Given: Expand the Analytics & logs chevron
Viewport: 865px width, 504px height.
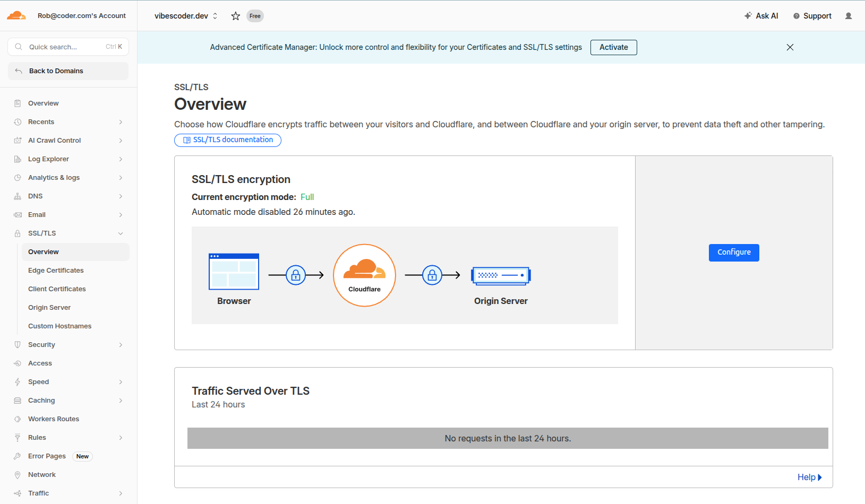Looking at the screenshot, I should (x=121, y=178).
